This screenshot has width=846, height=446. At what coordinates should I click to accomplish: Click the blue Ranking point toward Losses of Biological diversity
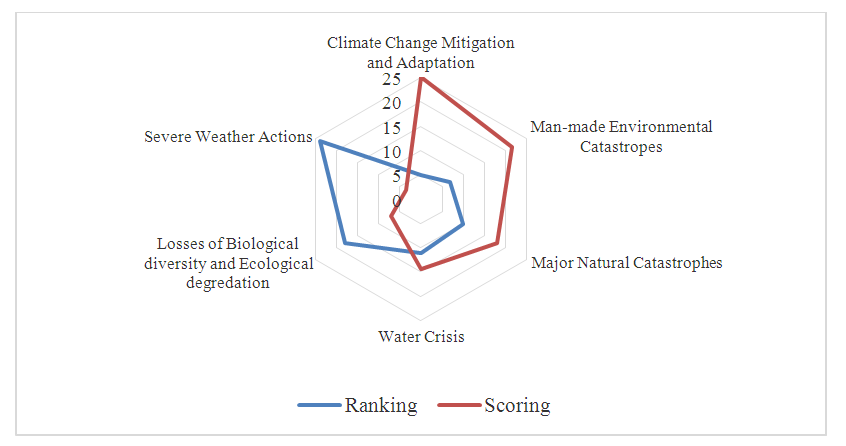(345, 243)
